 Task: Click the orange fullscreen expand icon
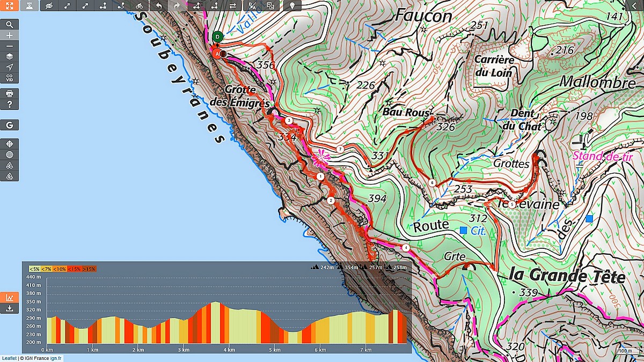pos(9,5)
